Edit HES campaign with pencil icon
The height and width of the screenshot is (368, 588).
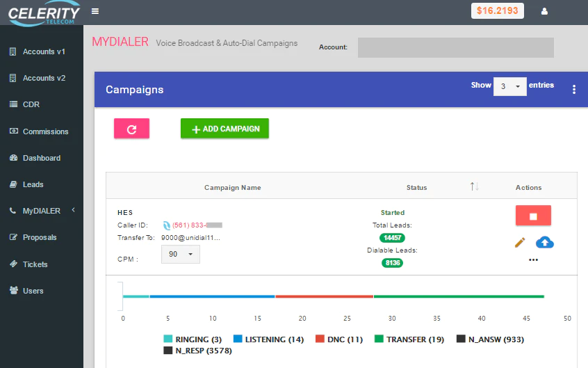(x=520, y=243)
